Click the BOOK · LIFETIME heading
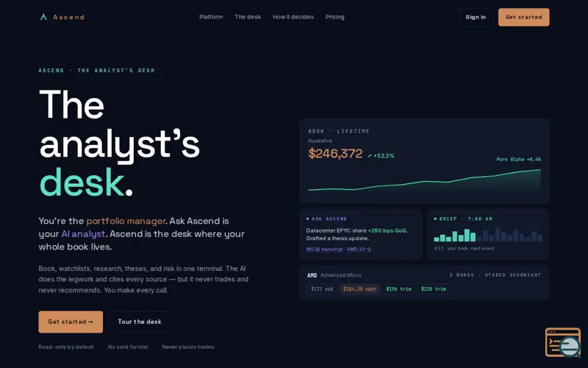588x368 pixels. tap(339, 131)
